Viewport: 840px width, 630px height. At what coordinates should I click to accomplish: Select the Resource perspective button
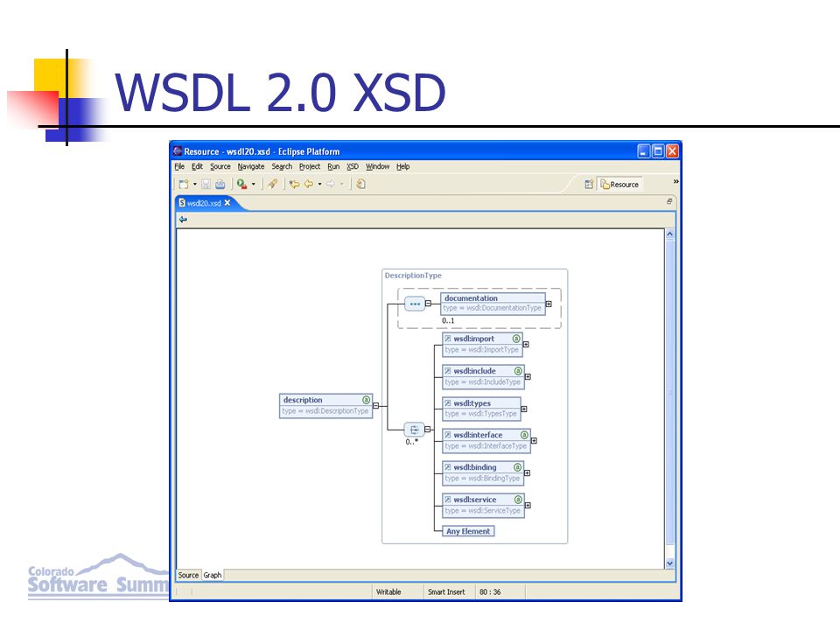[x=619, y=185]
